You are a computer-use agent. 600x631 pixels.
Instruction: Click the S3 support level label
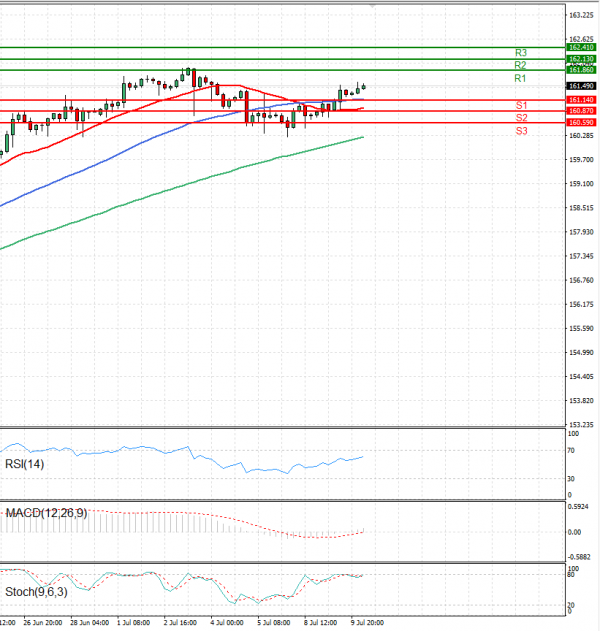coord(522,131)
